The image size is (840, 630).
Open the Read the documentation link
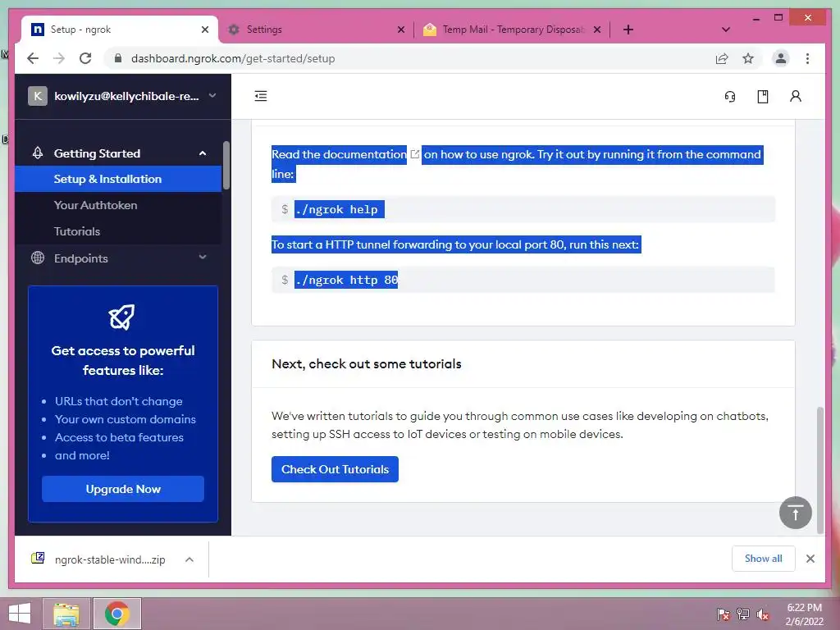point(339,154)
